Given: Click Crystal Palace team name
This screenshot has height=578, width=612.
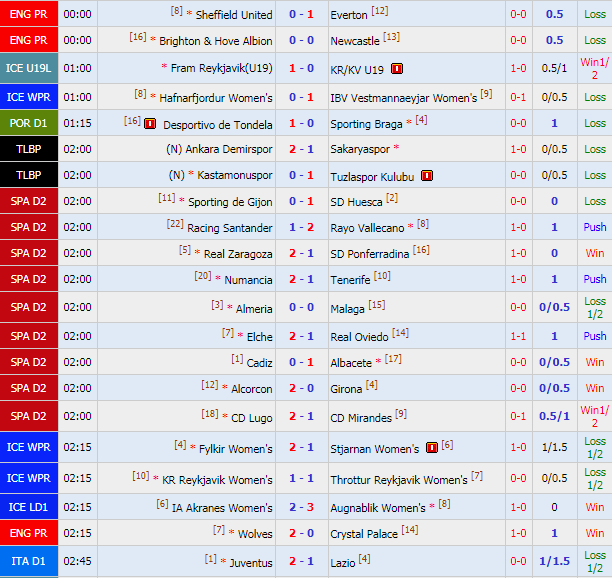Looking at the screenshot, I should pos(364,534).
